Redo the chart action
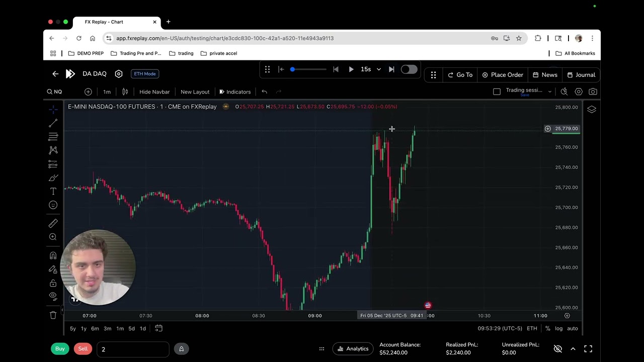The height and width of the screenshot is (362, 644). tap(279, 92)
